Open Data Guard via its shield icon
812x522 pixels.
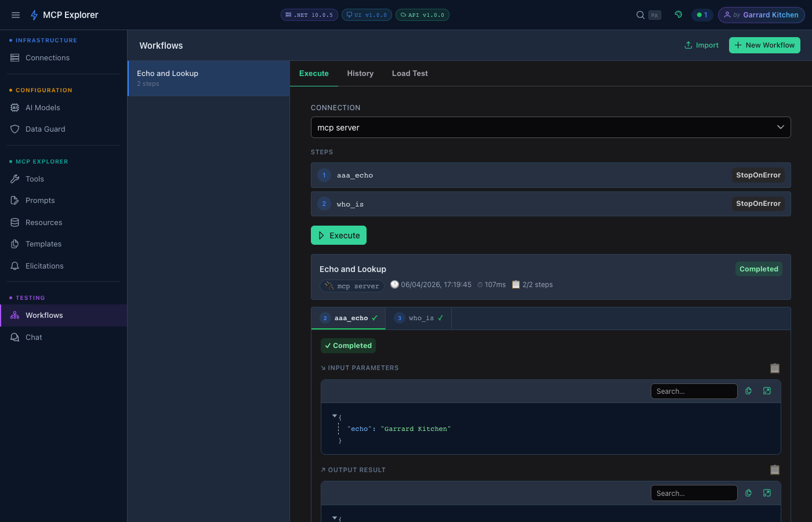14,129
